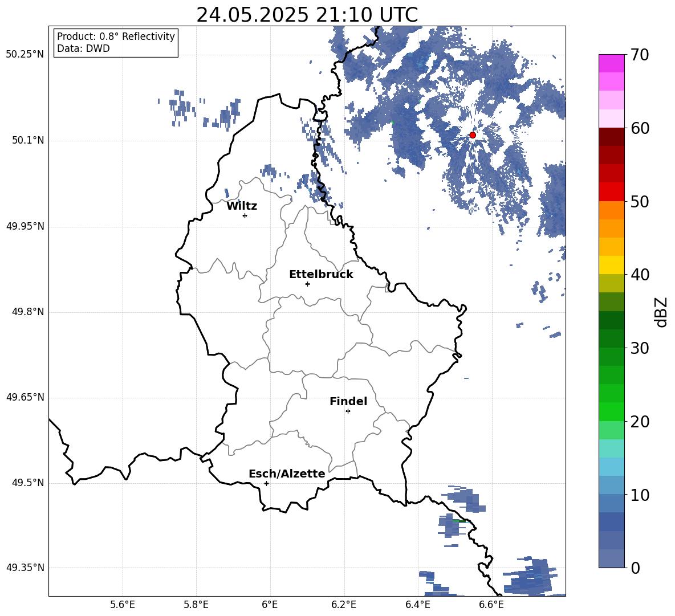Click the 6.2°E longitude label

coord(344,605)
